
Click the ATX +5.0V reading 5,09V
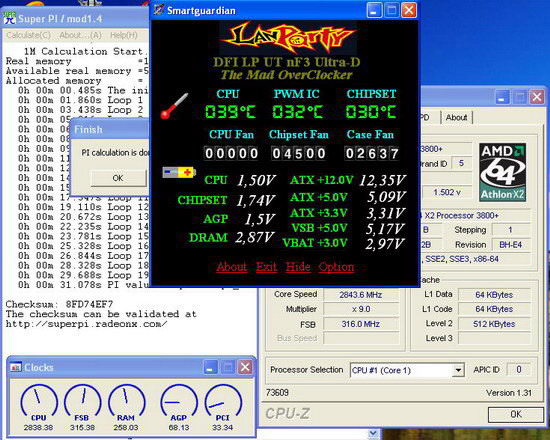click(x=386, y=197)
